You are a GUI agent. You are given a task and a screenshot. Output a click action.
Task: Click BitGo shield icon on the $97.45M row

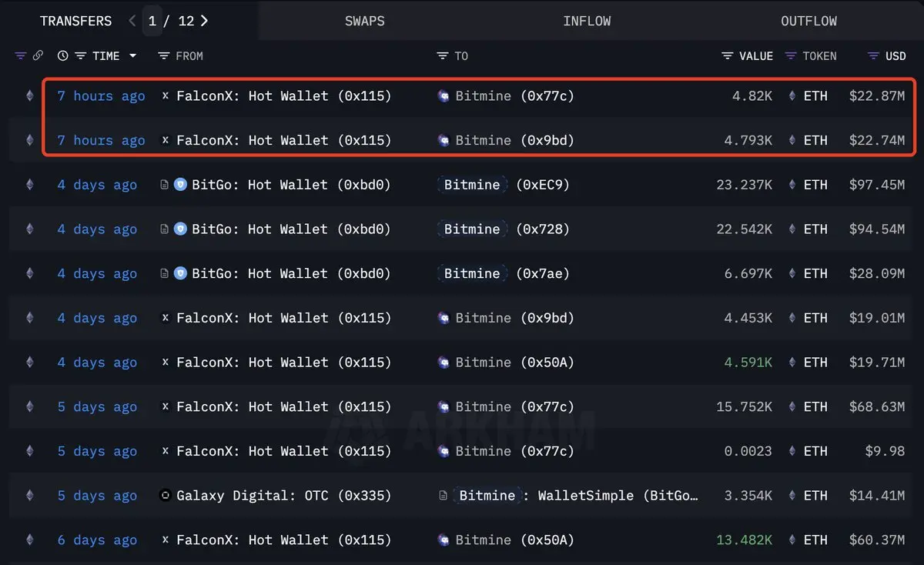click(181, 185)
